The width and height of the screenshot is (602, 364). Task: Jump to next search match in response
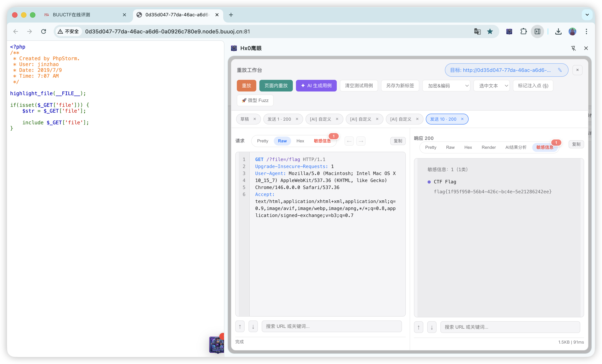click(x=432, y=327)
